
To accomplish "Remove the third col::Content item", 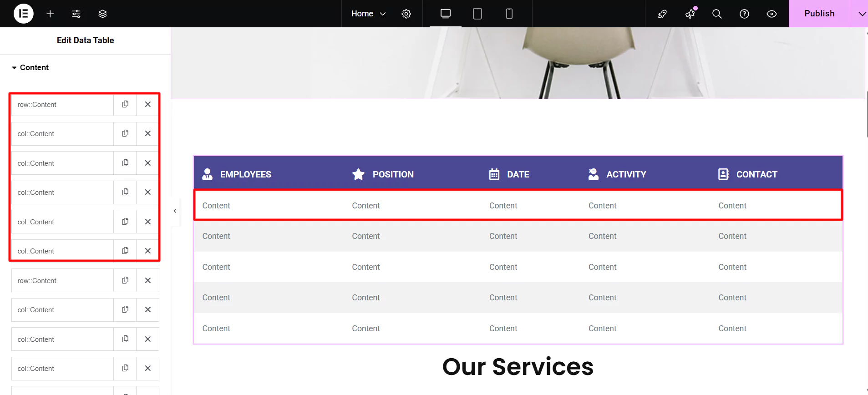I will coord(148,192).
